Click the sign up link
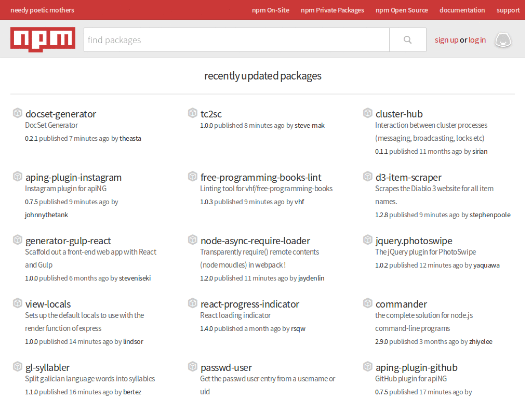Viewport: 532px width, 399px height. pos(446,40)
